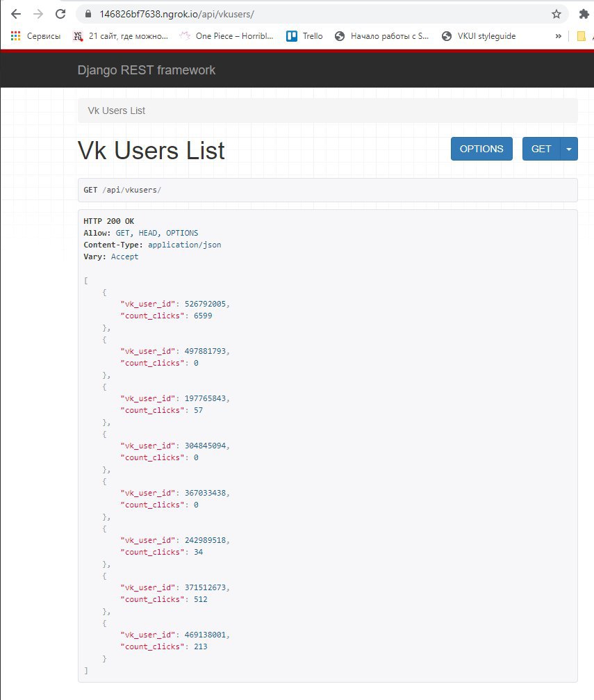Click the vk_user_id value 242989518
Image resolution: width=594 pixels, height=700 pixels.
point(205,540)
